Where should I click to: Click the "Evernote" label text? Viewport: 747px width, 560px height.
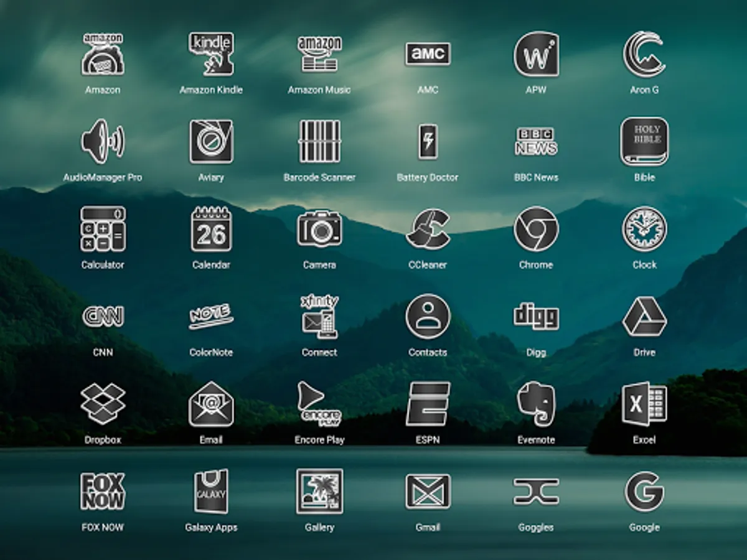(536, 440)
